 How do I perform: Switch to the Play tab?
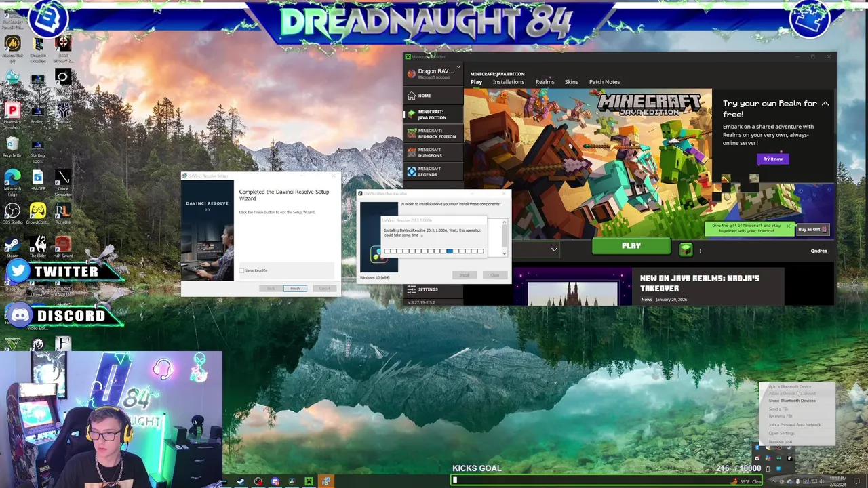tap(476, 82)
